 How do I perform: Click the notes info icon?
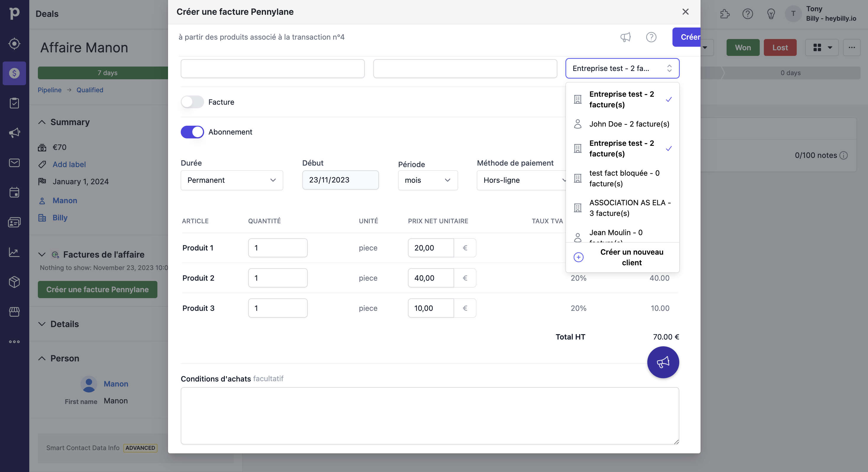[843, 155]
